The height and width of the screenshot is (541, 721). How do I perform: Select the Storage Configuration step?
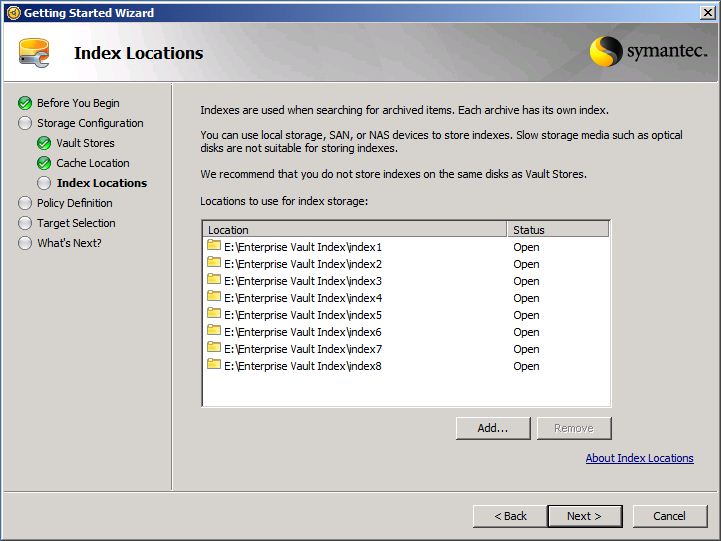(90, 123)
